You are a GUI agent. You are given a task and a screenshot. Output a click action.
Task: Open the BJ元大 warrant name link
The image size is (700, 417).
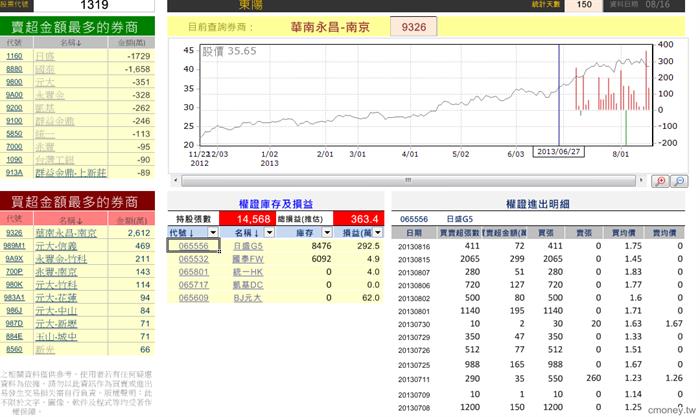click(x=248, y=298)
